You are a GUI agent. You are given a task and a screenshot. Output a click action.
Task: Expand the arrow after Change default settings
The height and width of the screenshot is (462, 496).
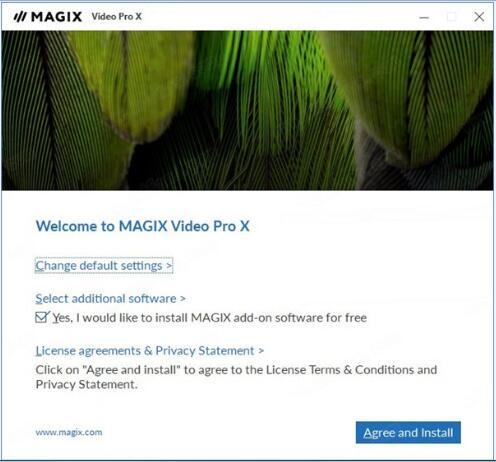[169, 266]
